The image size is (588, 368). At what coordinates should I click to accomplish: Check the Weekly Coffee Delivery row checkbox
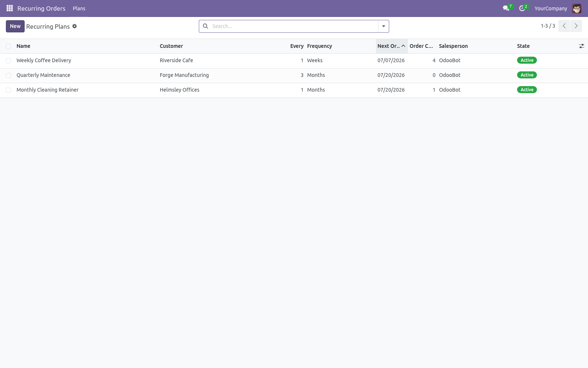8,60
